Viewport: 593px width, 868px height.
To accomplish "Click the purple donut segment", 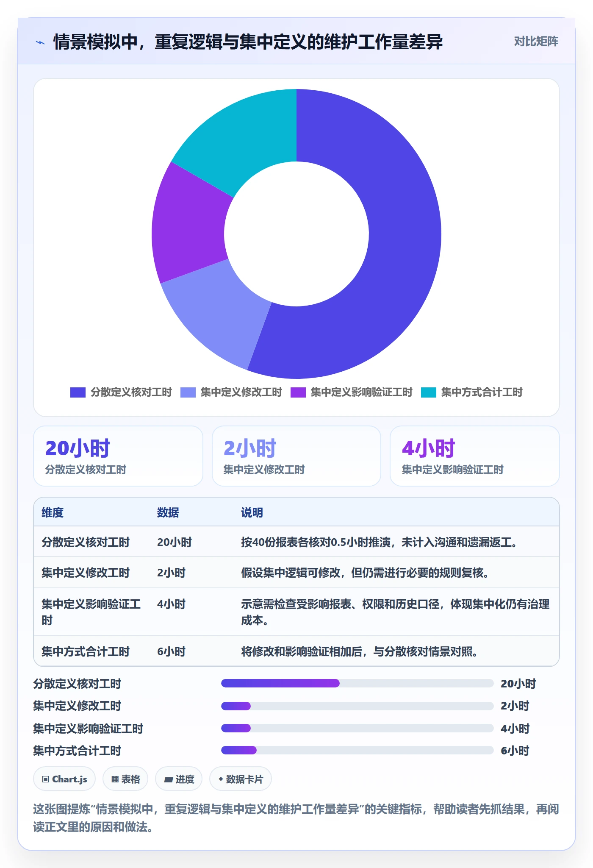I will click(x=188, y=229).
